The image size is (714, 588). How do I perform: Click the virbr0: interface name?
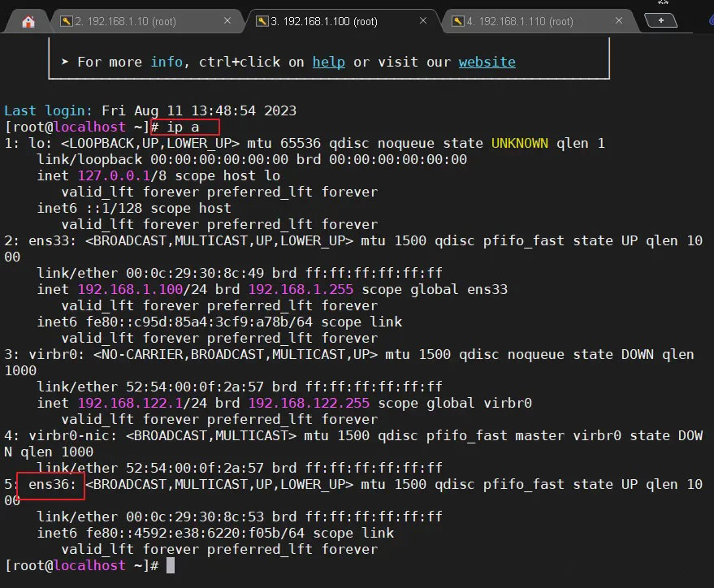click(57, 355)
